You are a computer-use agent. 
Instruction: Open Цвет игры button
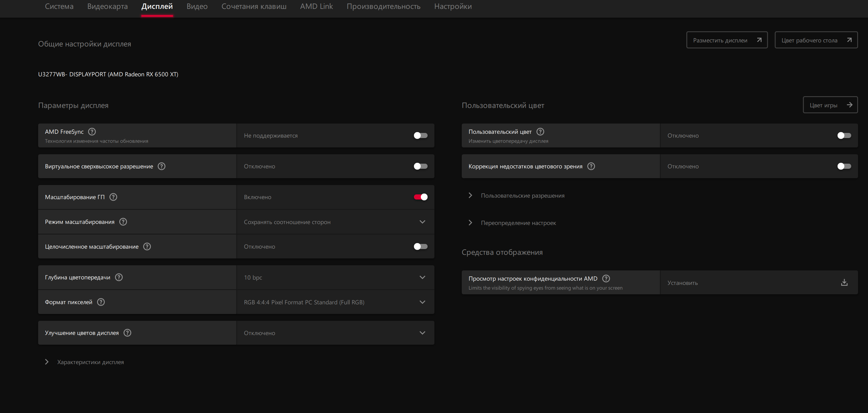tap(830, 105)
